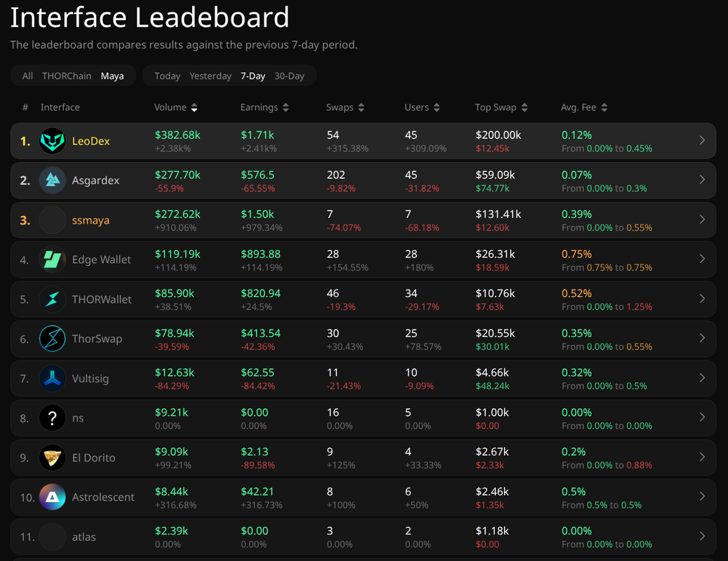Click the Interface Leadeboard heading
The height and width of the screenshot is (561, 728).
(149, 18)
